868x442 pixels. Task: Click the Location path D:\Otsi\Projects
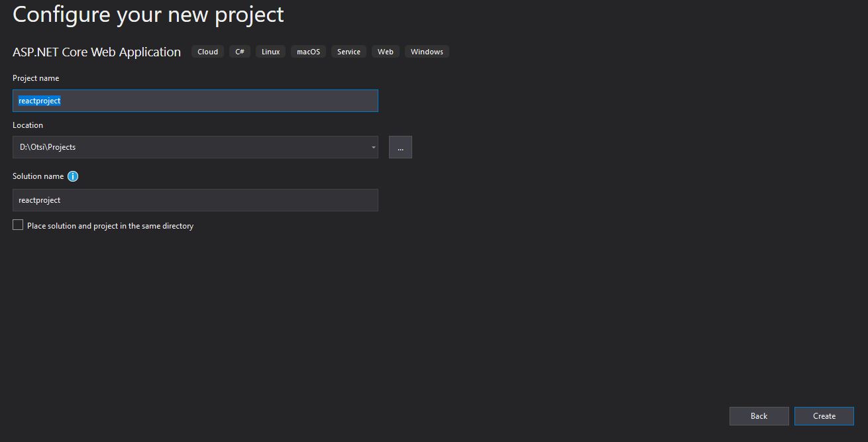[x=48, y=147]
